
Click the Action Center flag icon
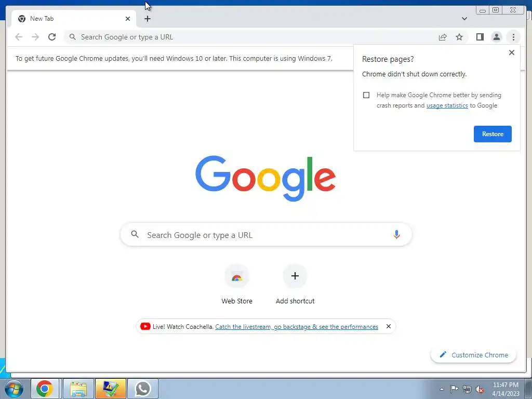point(454,389)
